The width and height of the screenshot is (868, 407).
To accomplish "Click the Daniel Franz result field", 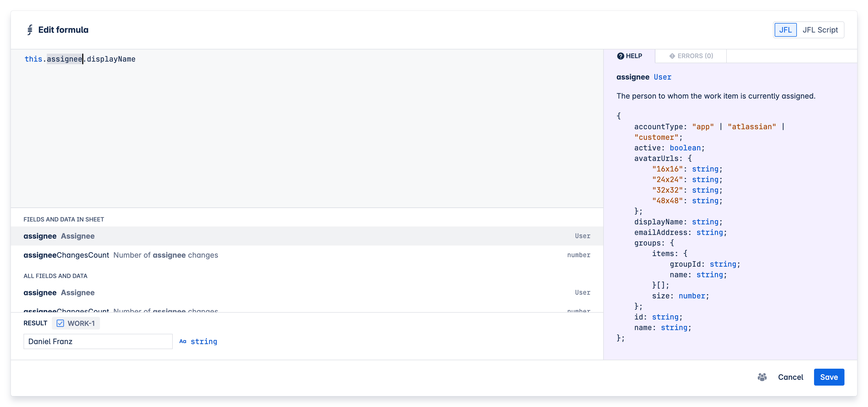I will coord(98,341).
